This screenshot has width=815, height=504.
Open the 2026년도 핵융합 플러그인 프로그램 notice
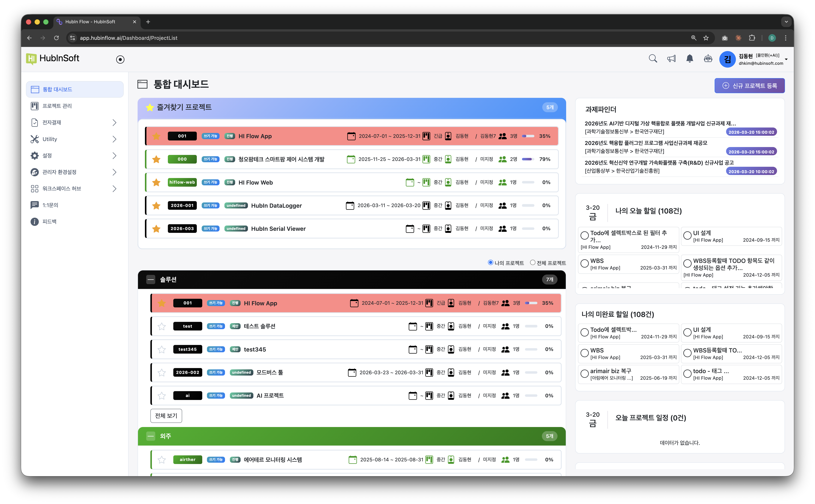645,143
